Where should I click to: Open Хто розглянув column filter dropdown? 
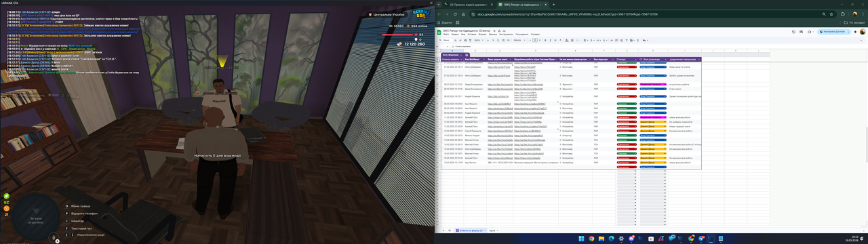[x=665, y=60]
